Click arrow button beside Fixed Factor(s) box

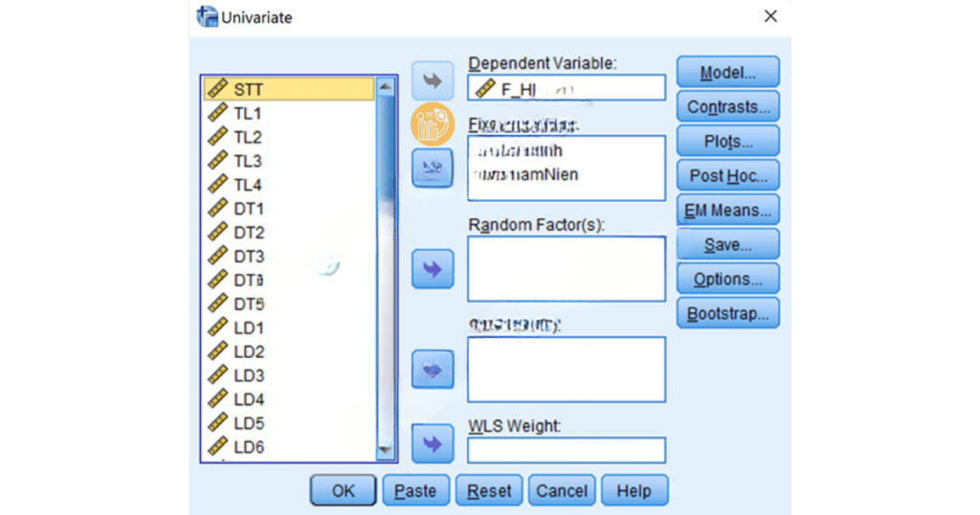point(432,168)
